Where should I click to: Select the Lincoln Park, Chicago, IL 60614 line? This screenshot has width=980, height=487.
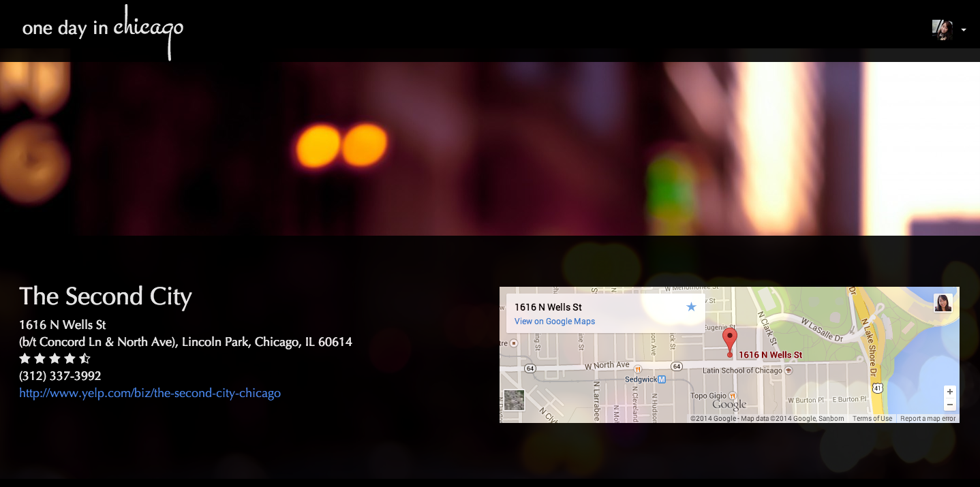(x=185, y=342)
